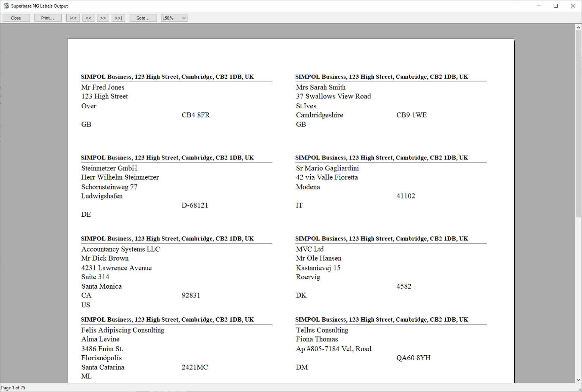This screenshot has width=582, height=392.
Task: Minimize the Labels Output window
Action: (538, 6)
